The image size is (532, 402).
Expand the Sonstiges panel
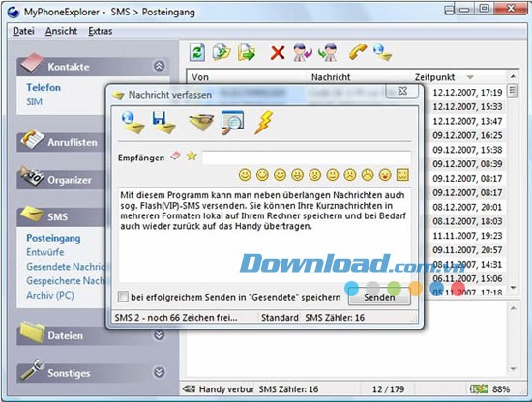(160, 372)
